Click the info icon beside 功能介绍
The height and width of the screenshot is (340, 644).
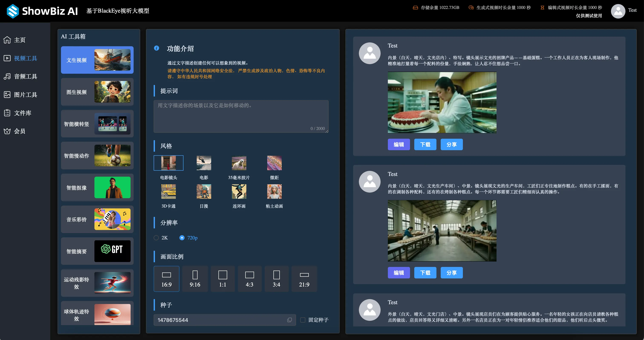[x=156, y=48]
